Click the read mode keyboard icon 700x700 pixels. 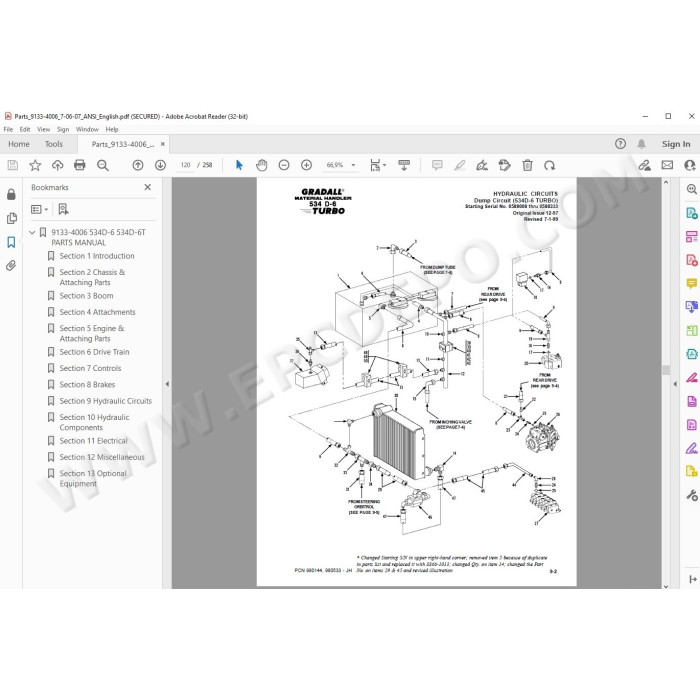[404, 165]
